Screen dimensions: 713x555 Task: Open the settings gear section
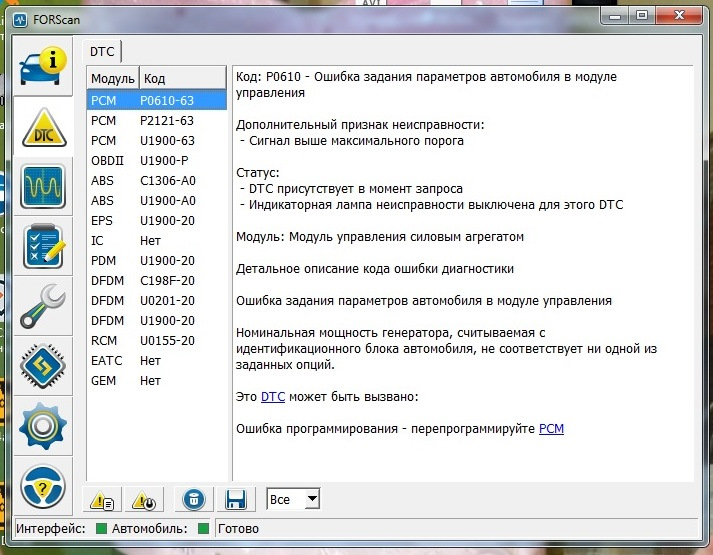pos(43,426)
